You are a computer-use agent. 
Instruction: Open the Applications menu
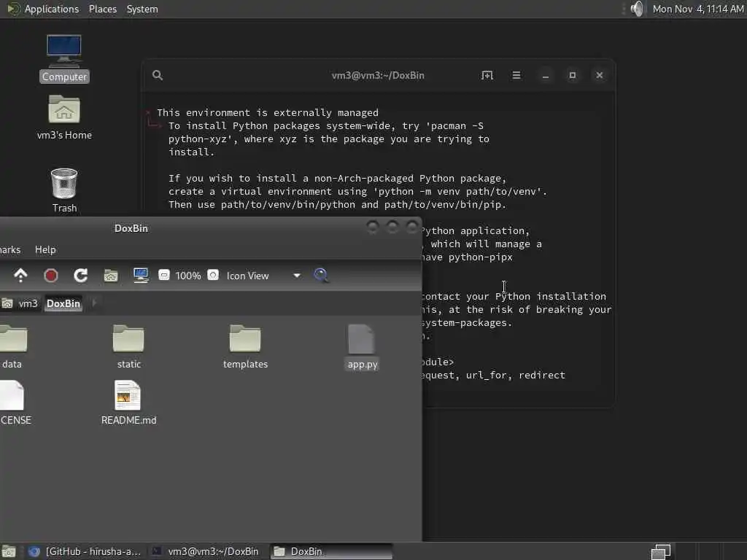tap(52, 9)
